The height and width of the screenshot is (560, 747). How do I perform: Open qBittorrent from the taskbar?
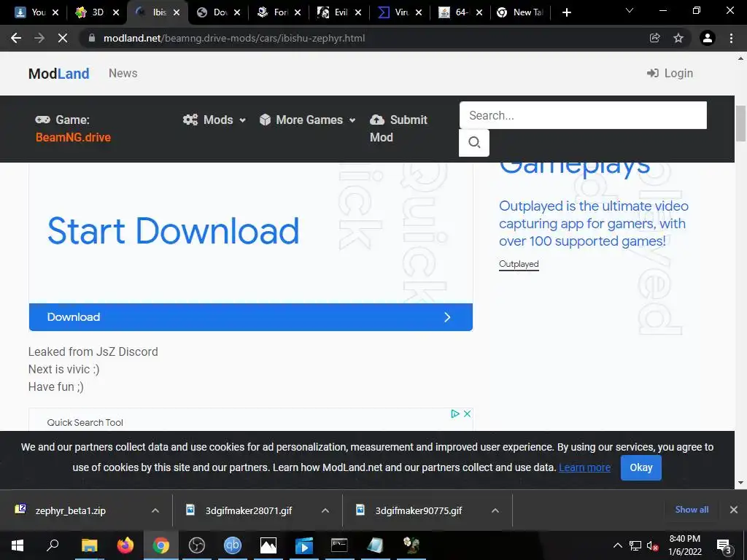point(233,545)
